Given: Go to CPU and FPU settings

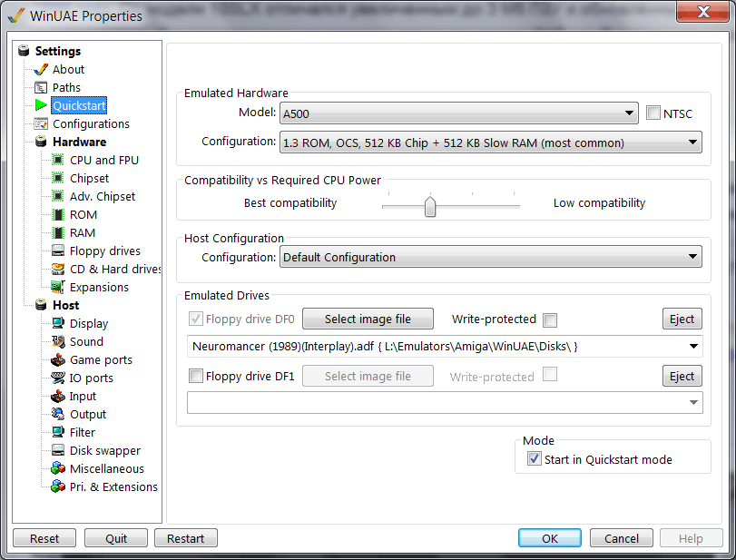Looking at the screenshot, I should pos(104,160).
